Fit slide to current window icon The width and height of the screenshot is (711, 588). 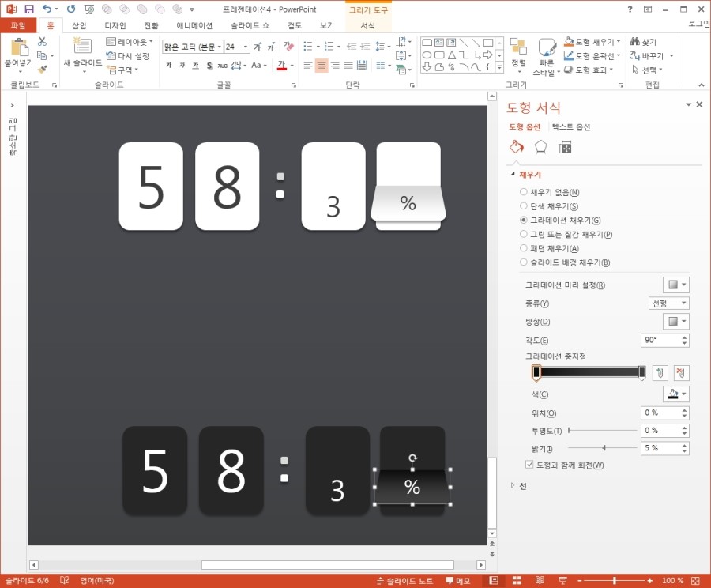click(x=695, y=580)
